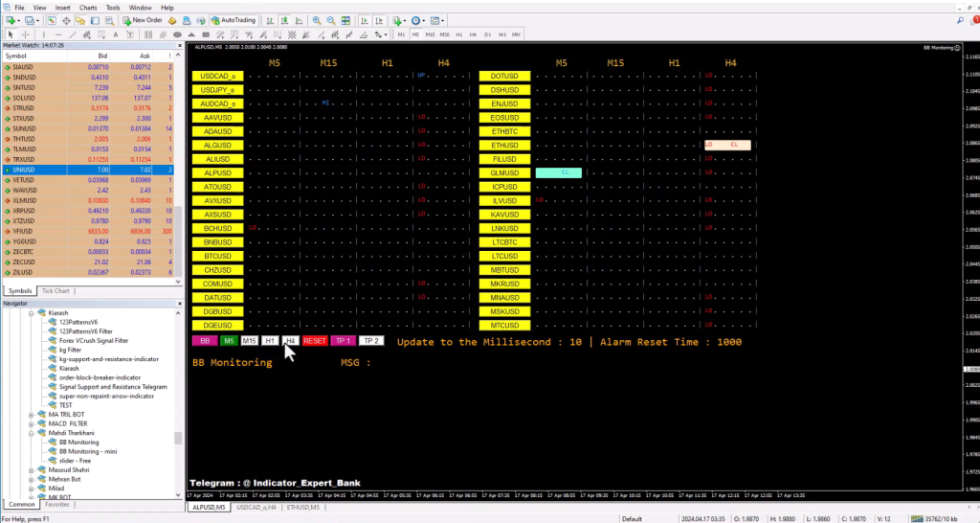Toggle the H1 button in indicator panel
The image size is (980, 523).
pos(270,341)
